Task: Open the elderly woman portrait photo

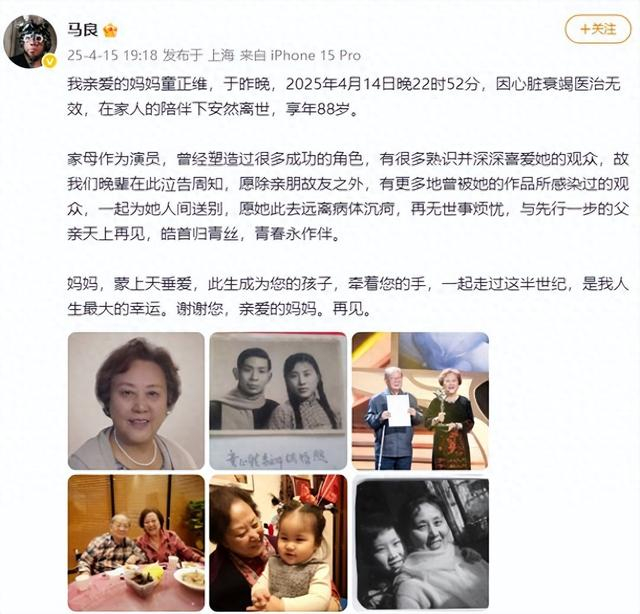Action: (x=136, y=400)
